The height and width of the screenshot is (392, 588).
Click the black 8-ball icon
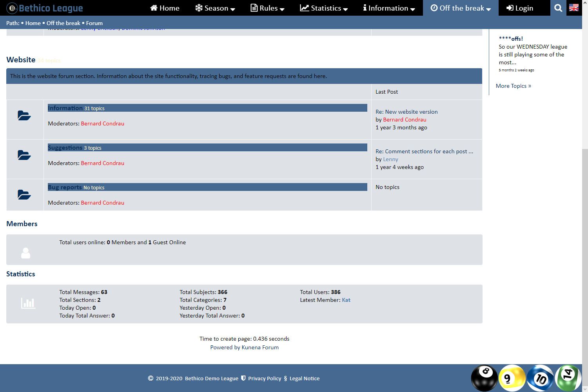click(484, 378)
